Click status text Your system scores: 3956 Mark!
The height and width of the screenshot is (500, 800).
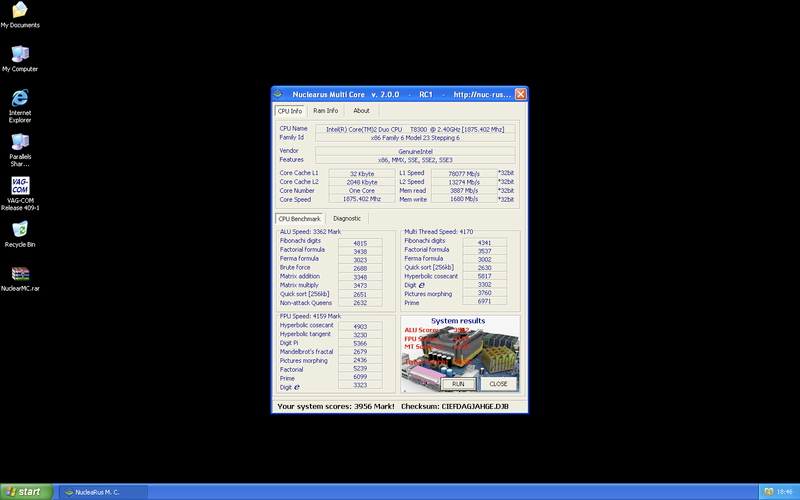coord(336,407)
